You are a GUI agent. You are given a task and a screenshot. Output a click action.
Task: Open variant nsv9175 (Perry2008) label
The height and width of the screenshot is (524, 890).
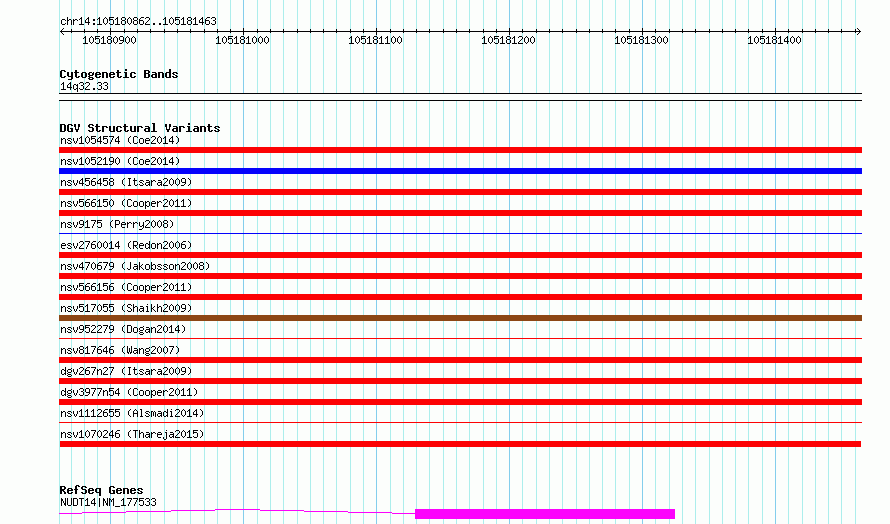point(117,224)
